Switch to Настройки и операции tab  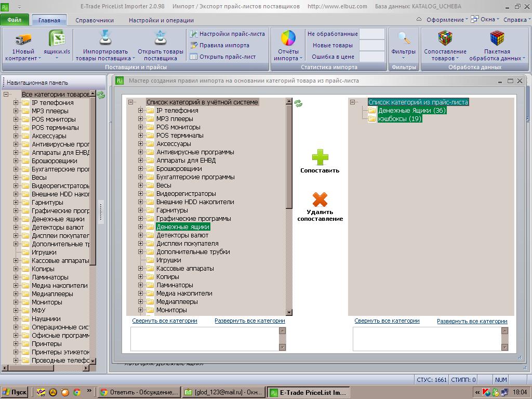click(x=161, y=20)
